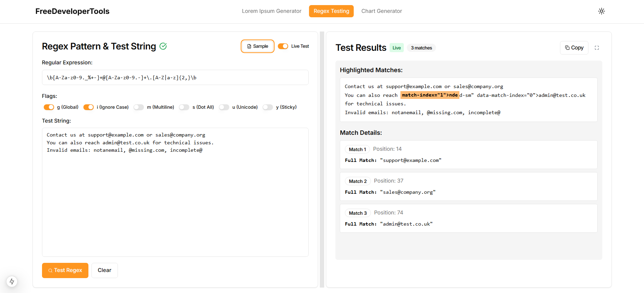Click inside the Test String text area
Image resolution: width=644 pixels, height=293 pixels.
tap(175, 192)
